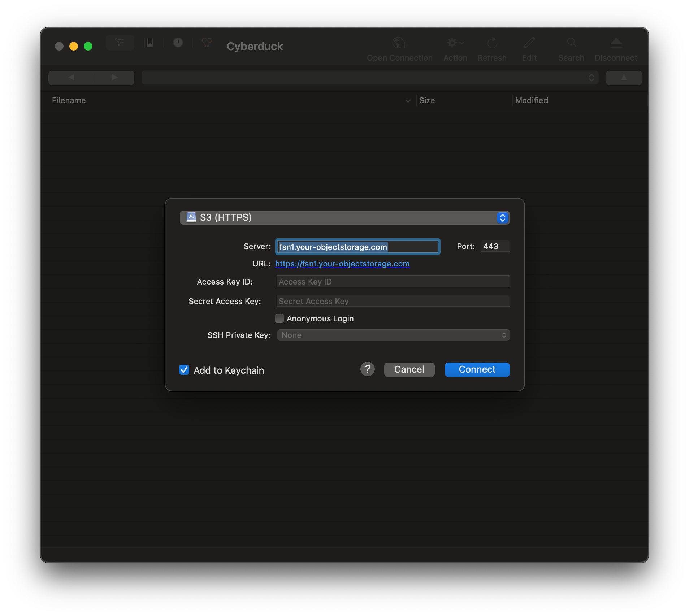Go to the parent folder using the up arrow
The image size is (689, 616).
tap(624, 78)
